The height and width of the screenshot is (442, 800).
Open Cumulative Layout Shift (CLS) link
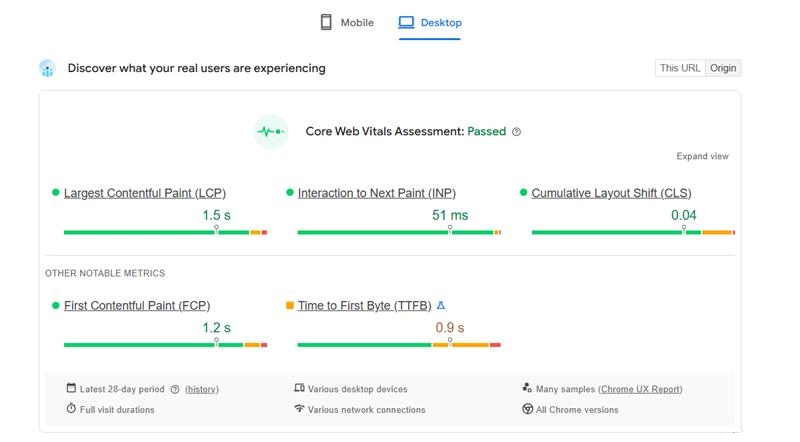(611, 193)
